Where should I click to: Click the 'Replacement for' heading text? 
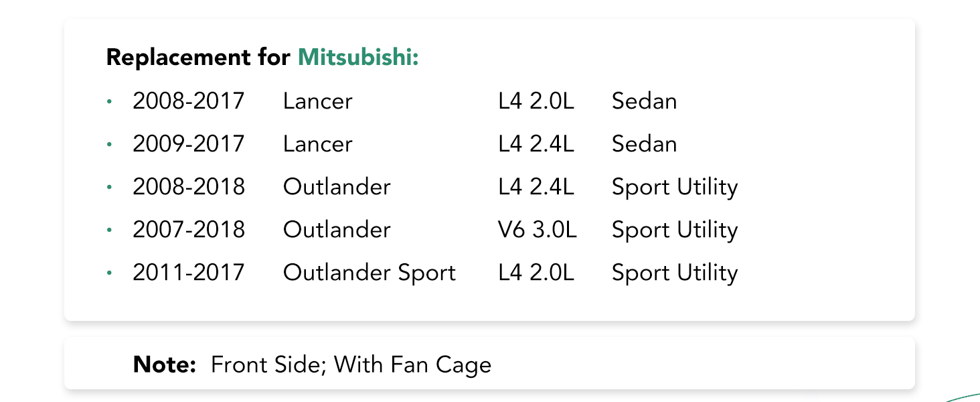point(198,58)
